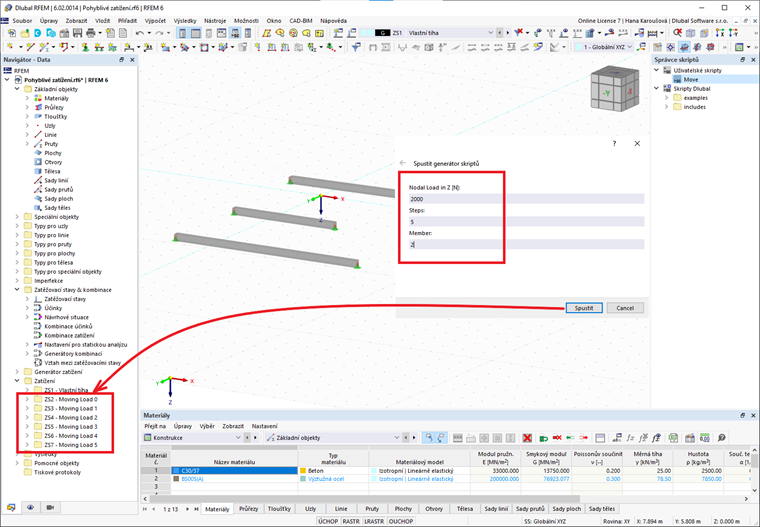Toggle the eye view tab in Navigator
Viewport: 760px width, 527px height.
coord(31,507)
